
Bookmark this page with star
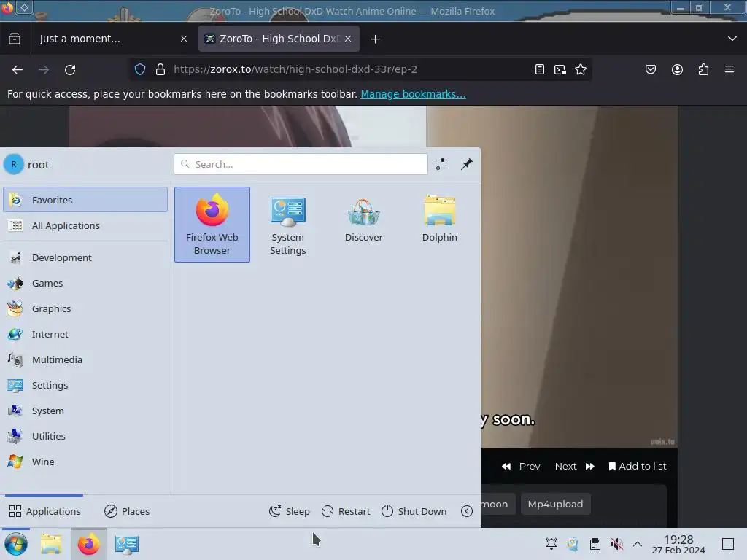581,69
